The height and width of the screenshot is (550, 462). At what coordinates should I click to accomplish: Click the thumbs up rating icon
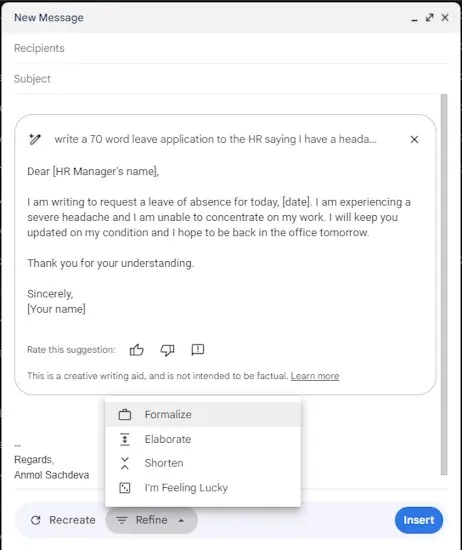point(136,350)
